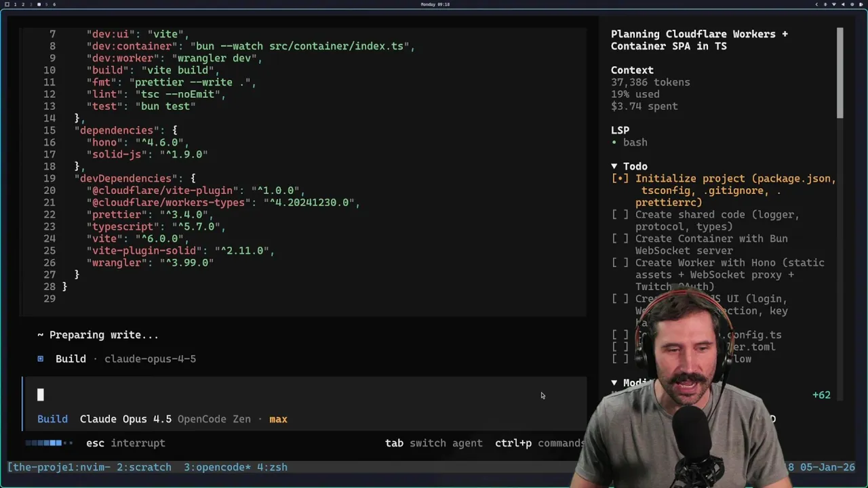Click the Build agent label in prompt footer
Viewport: 868px width, 488px height.
click(52, 419)
